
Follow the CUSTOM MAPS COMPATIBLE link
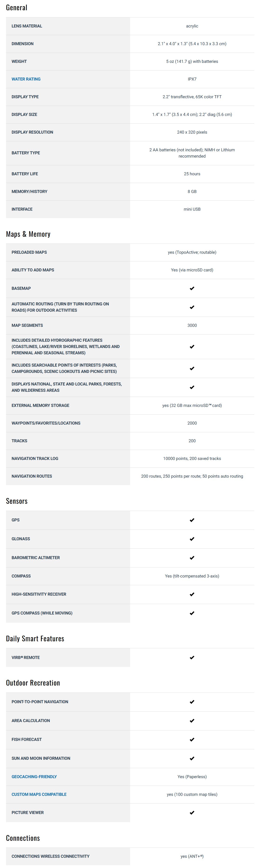(x=39, y=794)
